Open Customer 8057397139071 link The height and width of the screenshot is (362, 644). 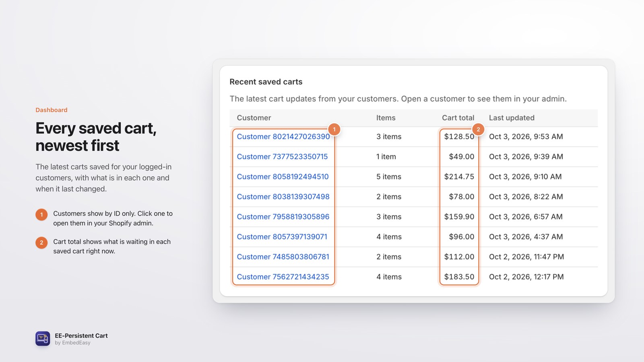coord(282,237)
